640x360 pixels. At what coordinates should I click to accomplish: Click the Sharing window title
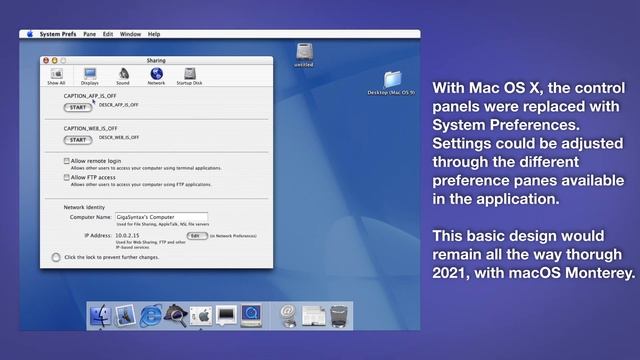156,60
